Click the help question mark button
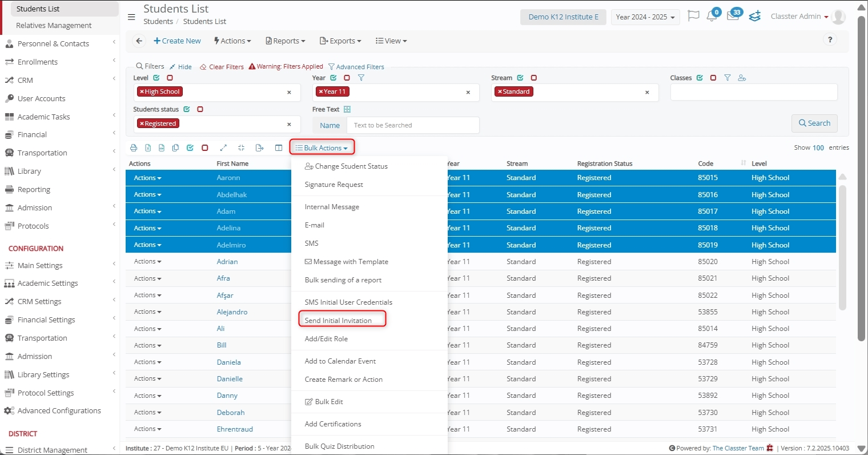 coord(830,40)
